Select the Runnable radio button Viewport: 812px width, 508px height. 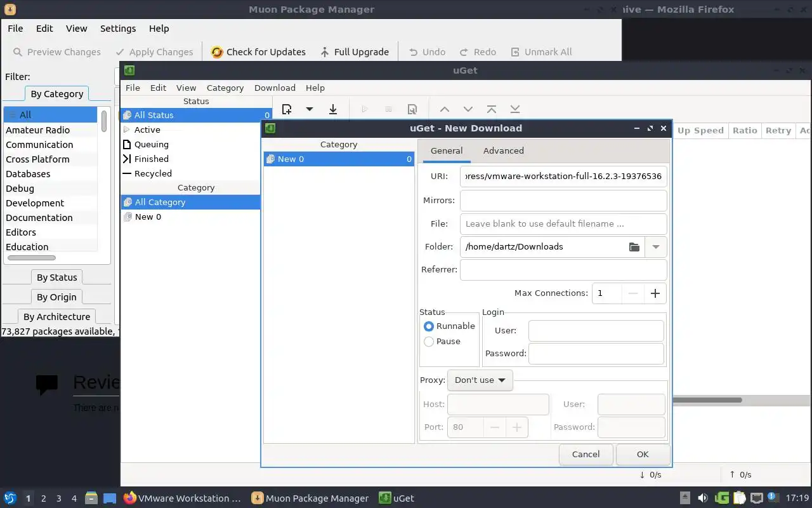[x=429, y=326]
